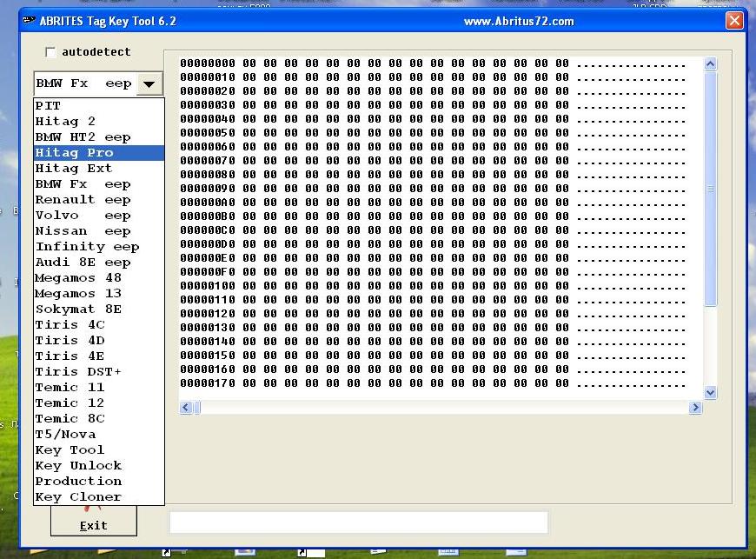Click hex row address 00000170

tap(208, 383)
